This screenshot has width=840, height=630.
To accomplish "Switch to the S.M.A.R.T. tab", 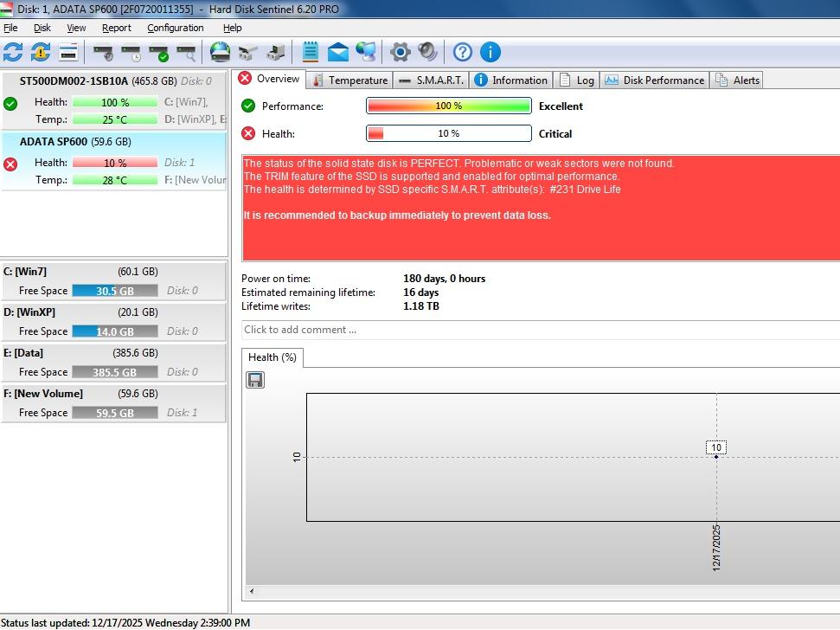I will pos(432,80).
